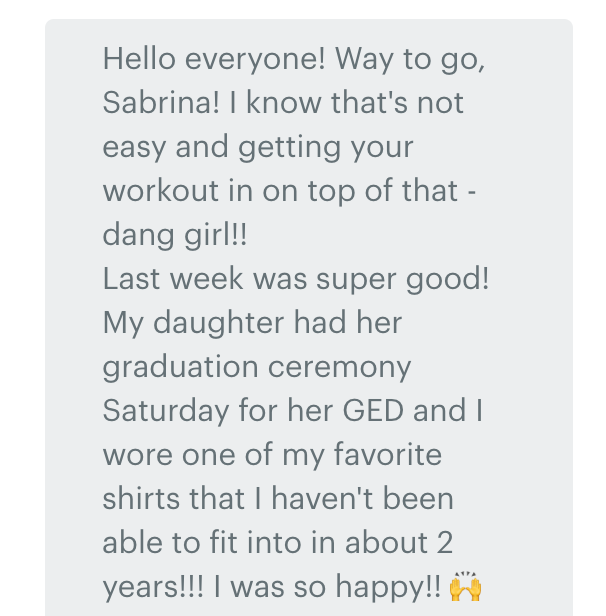Viewport: 606px width, 616px height.
Task: Click the words "graduation ceremony"
Action: 257,367
